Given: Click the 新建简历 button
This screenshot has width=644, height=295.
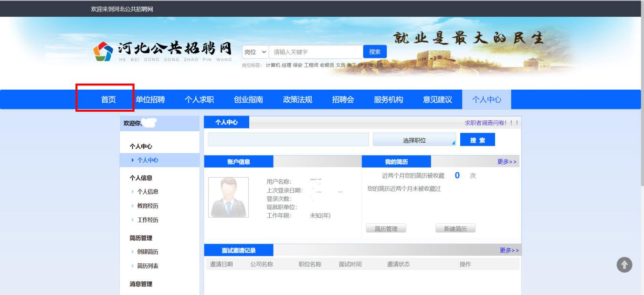Looking at the screenshot, I should click(x=455, y=229).
